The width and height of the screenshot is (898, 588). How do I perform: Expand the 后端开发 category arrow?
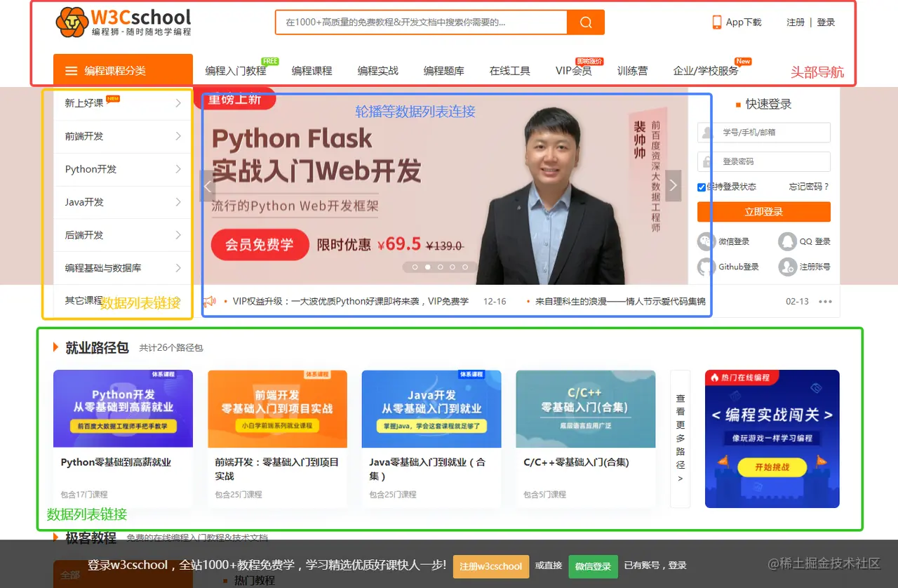[x=178, y=235]
